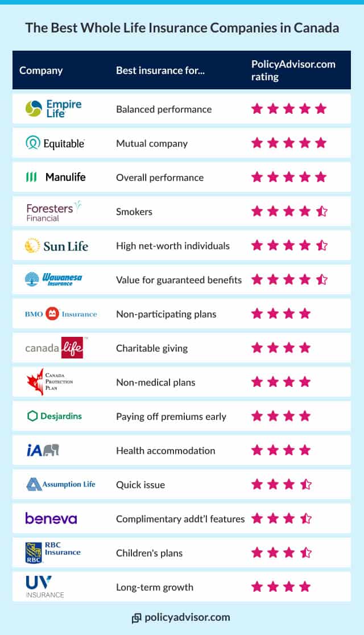
Task: Click the Empire Life logo
Action: pyautogui.click(x=53, y=109)
